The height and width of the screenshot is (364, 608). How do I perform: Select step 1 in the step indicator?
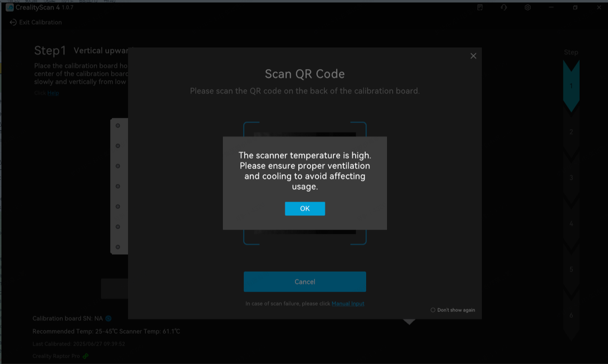click(x=571, y=86)
